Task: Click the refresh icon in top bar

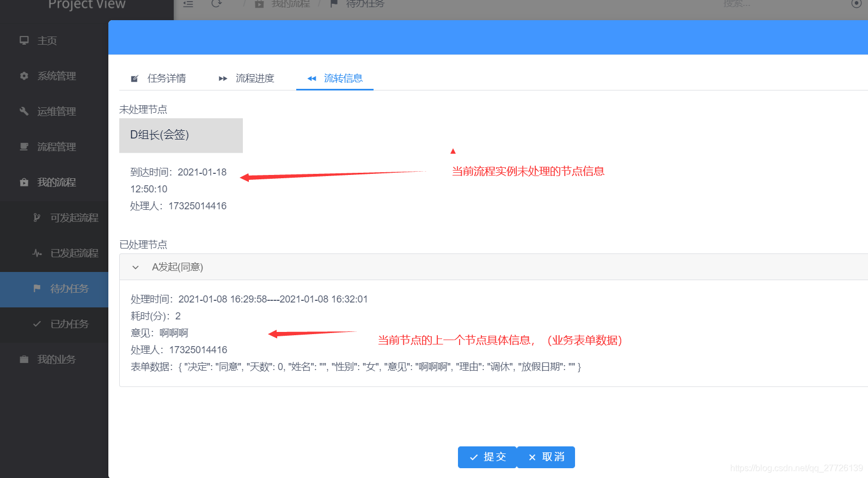Action: click(216, 3)
